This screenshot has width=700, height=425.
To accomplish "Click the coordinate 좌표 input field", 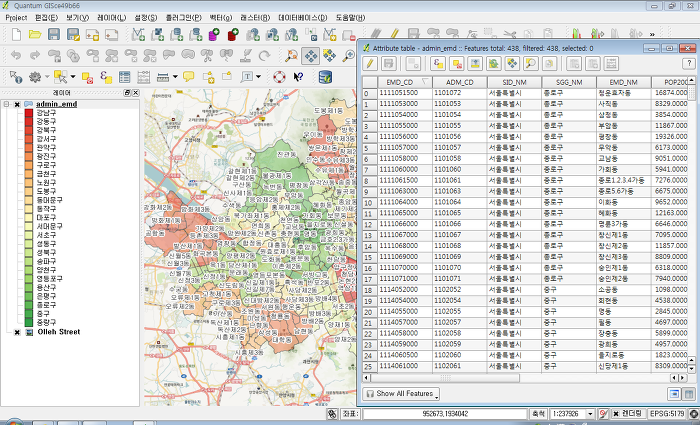I will 445,413.
